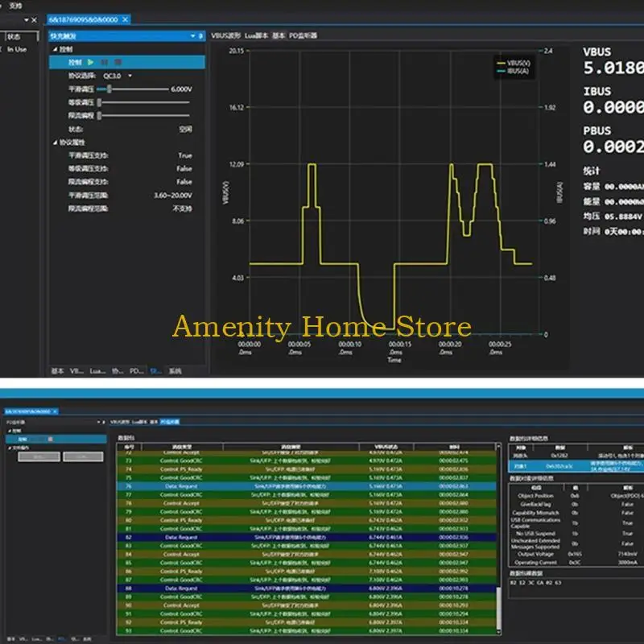
Task: Toggle the VBUS(V) series in chart legend
Action: click(x=514, y=63)
